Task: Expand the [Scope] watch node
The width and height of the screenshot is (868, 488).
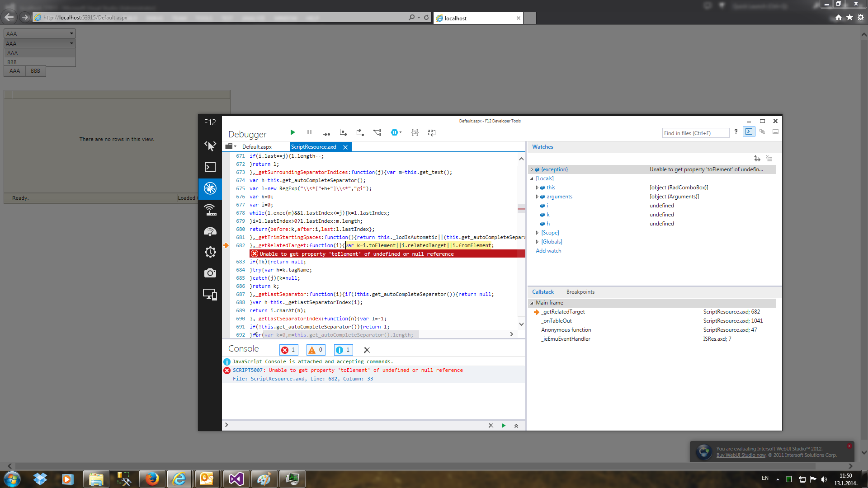Action: 537,233
